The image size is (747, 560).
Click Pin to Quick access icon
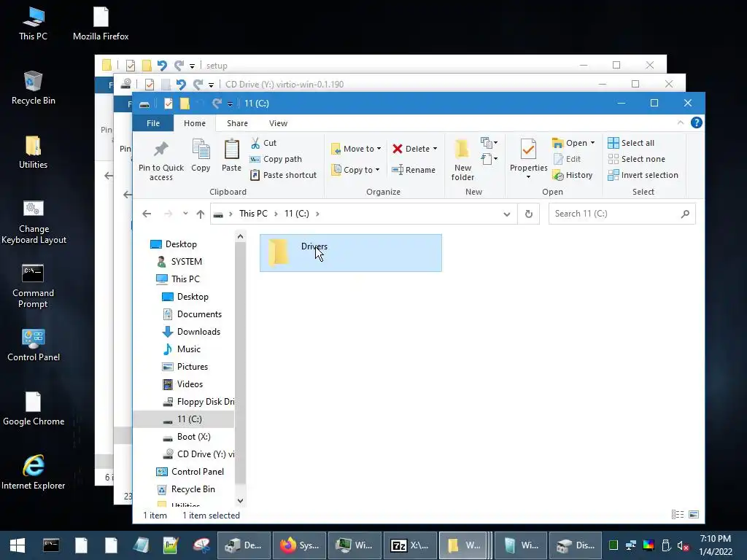pyautogui.click(x=161, y=149)
